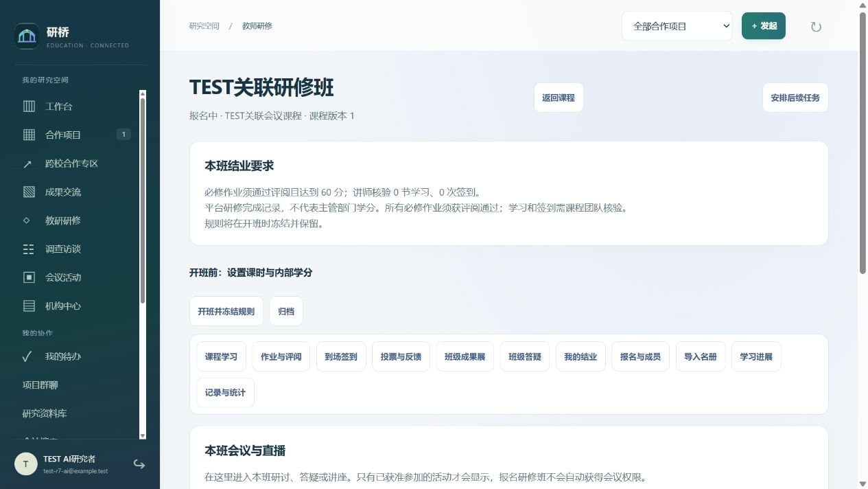Viewport: 868px width, 489px height.
Task: Click the refresh icon in header
Action: (816, 27)
